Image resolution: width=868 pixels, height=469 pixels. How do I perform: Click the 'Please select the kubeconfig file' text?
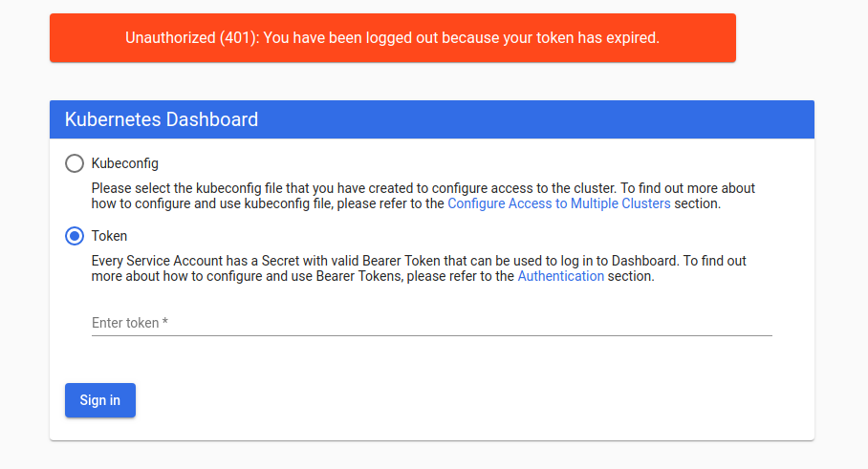tap(191, 188)
